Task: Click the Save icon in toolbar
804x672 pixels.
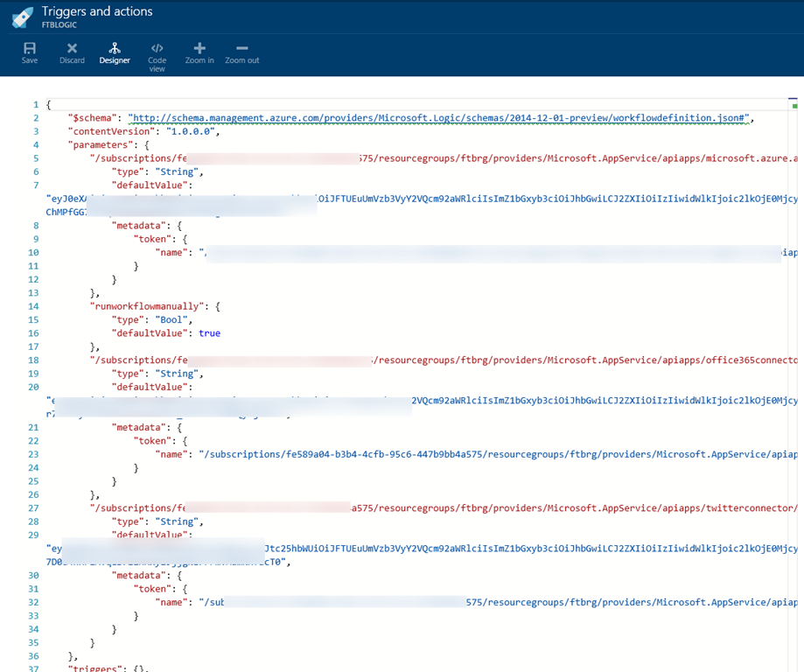Action: pos(30,52)
